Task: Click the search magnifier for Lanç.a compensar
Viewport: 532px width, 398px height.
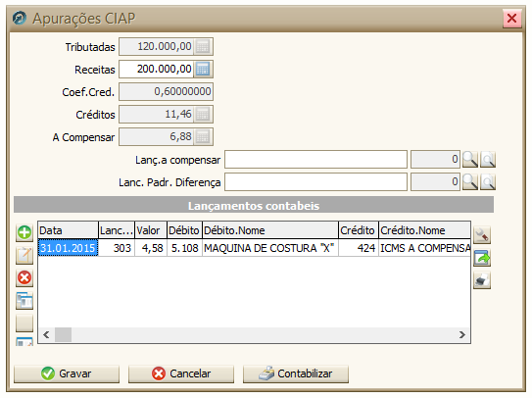Action: click(x=470, y=159)
